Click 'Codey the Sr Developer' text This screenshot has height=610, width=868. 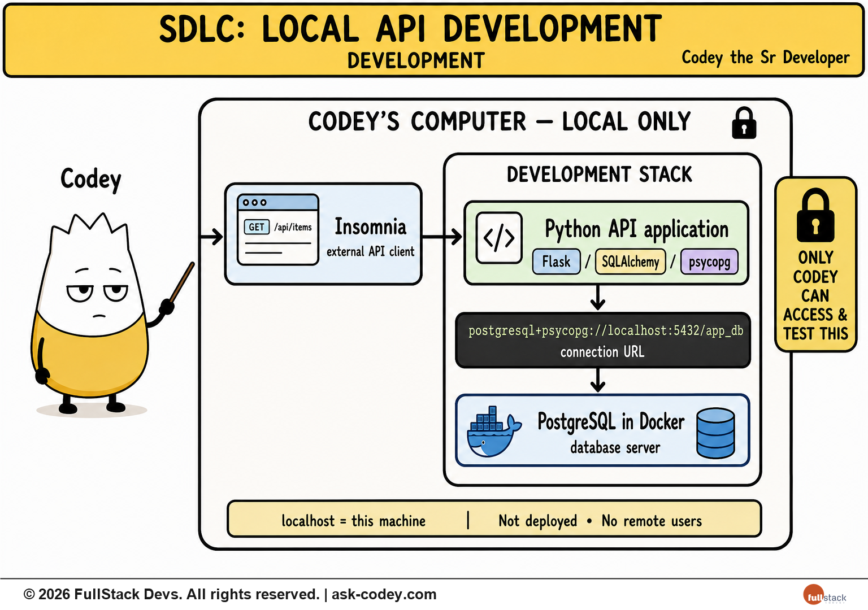coord(766,57)
